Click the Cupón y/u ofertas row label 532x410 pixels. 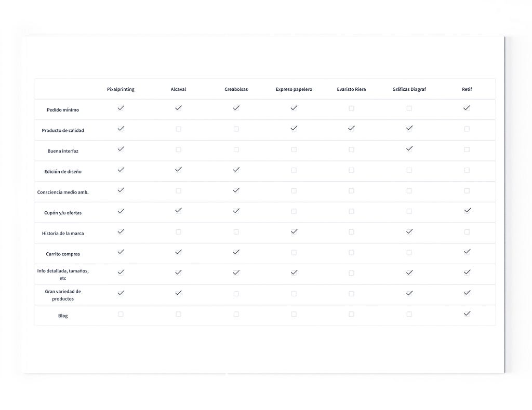(63, 213)
